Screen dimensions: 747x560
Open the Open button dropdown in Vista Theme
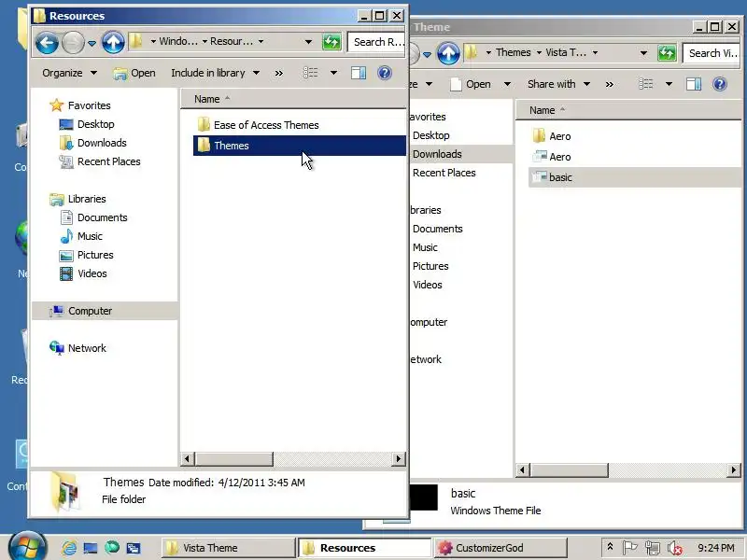coord(507,84)
